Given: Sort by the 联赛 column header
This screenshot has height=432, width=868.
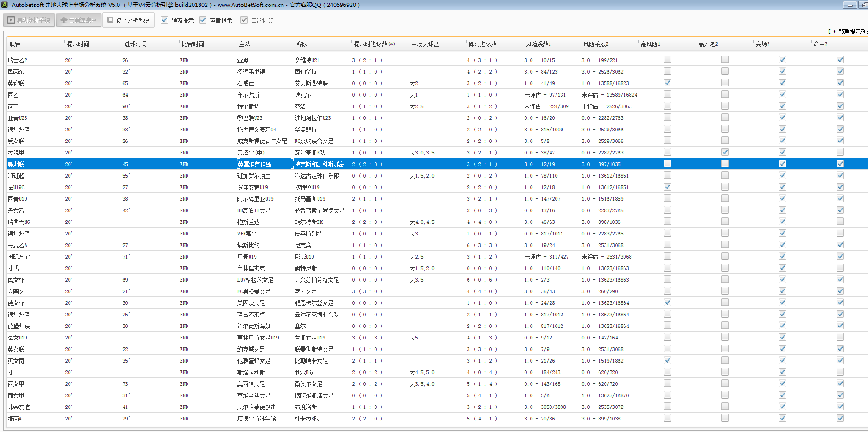Looking at the screenshot, I should click(x=15, y=44).
